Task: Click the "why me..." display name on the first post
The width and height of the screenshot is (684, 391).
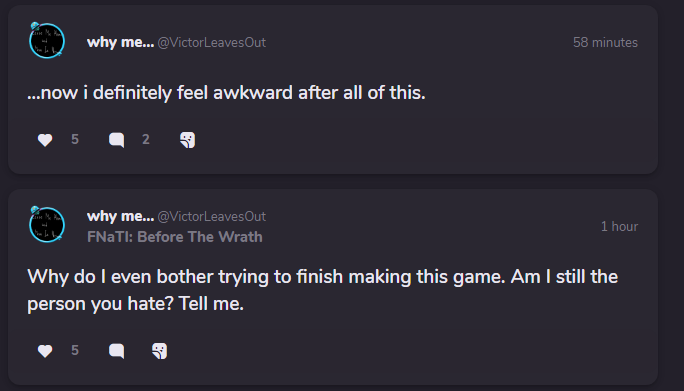Action: (120, 42)
